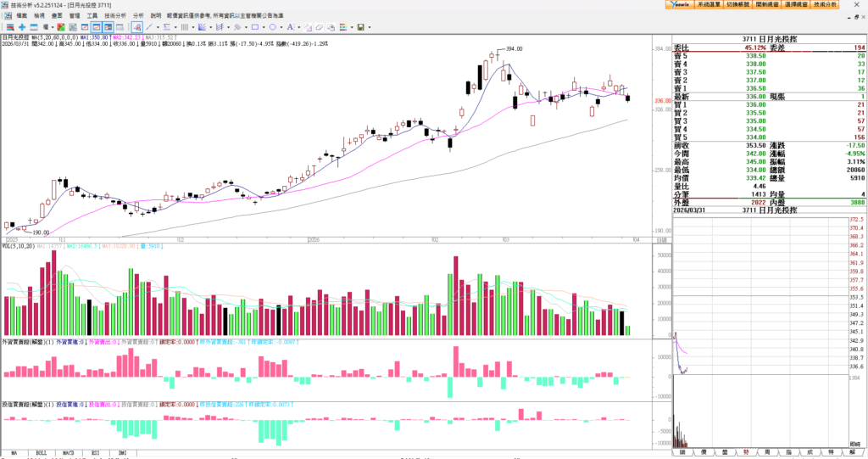Open dropdown arrow beside save icon
The height and width of the screenshot is (459, 868).
tap(370, 27)
